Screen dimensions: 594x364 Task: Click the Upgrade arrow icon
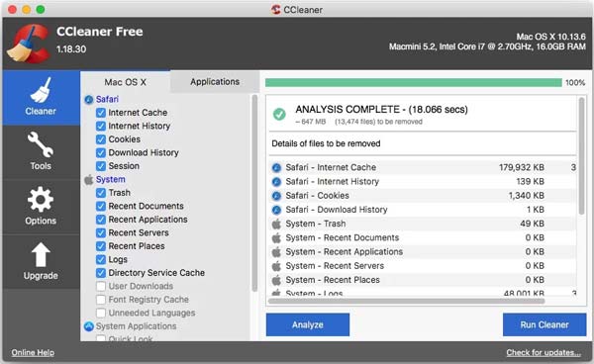click(x=41, y=254)
